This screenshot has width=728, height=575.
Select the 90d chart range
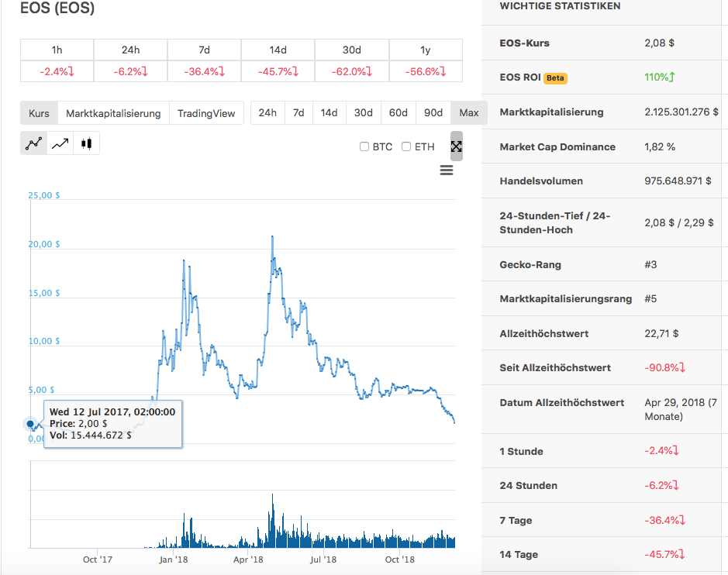click(x=433, y=112)
